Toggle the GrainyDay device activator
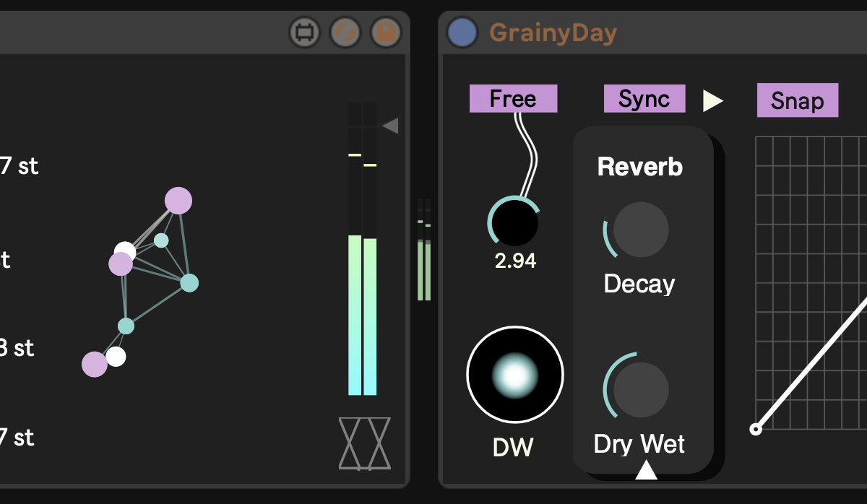867x504 pixels. pyautogui.click(x=462, y=32)
